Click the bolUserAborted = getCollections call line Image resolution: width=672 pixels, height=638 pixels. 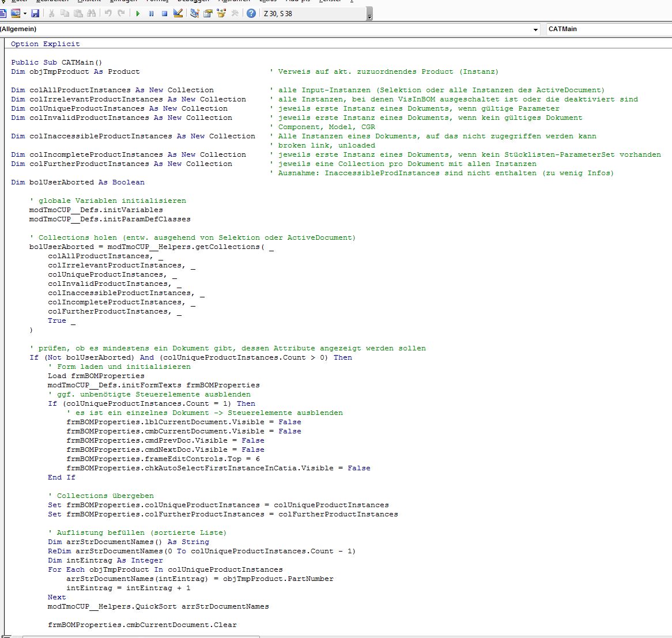point(152,247)
